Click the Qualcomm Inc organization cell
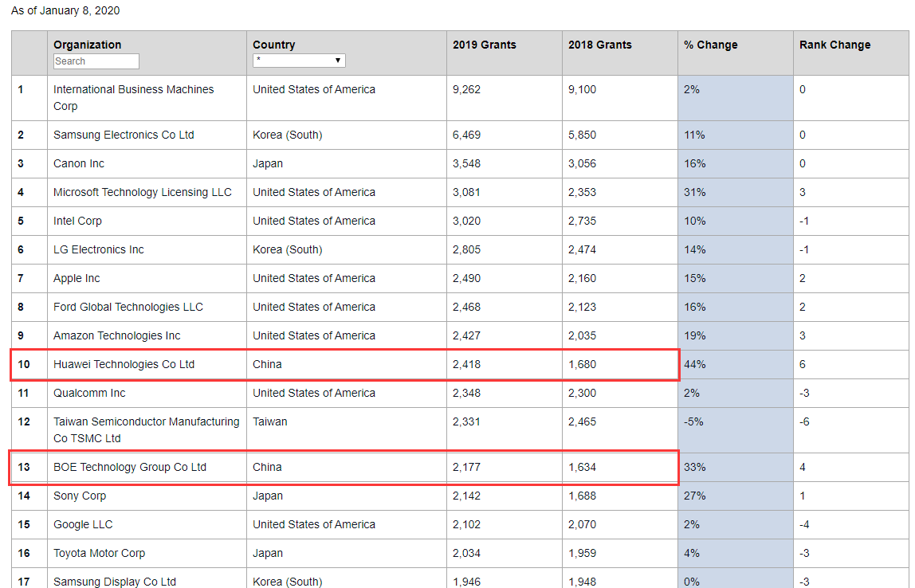 point(89,393)
